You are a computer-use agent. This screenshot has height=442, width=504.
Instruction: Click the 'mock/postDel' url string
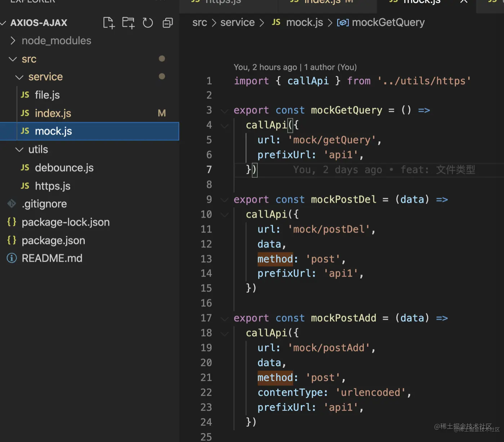(x=329, y=229)
